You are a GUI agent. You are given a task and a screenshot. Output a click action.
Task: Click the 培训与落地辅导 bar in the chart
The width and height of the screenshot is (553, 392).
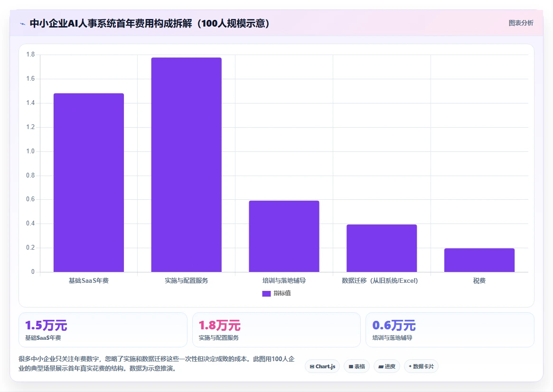coord(284,236)
